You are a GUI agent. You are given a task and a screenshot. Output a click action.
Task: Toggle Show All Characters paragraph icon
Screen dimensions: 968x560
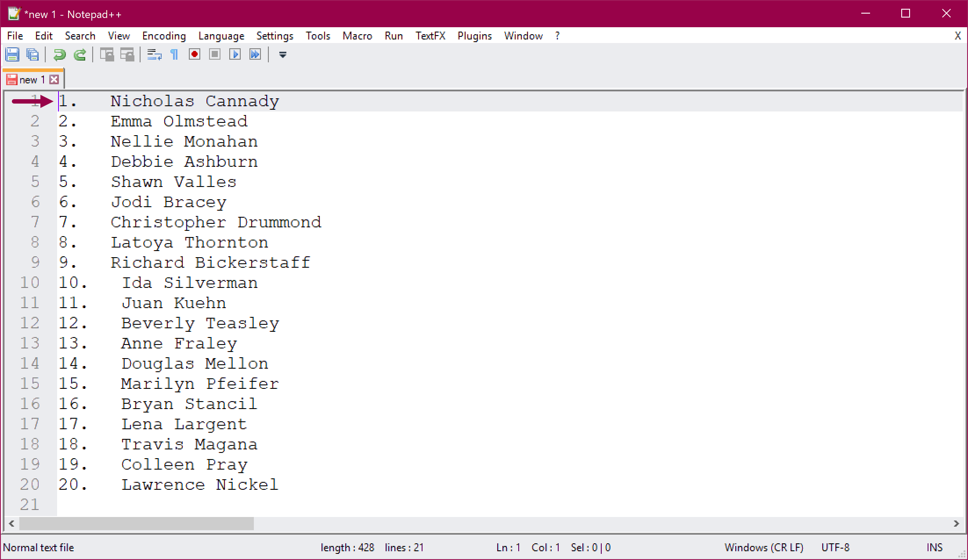click(174, 54)
